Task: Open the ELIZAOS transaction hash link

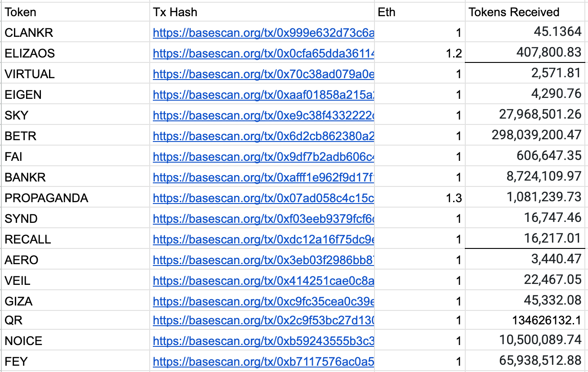Action: coord(263,53)
